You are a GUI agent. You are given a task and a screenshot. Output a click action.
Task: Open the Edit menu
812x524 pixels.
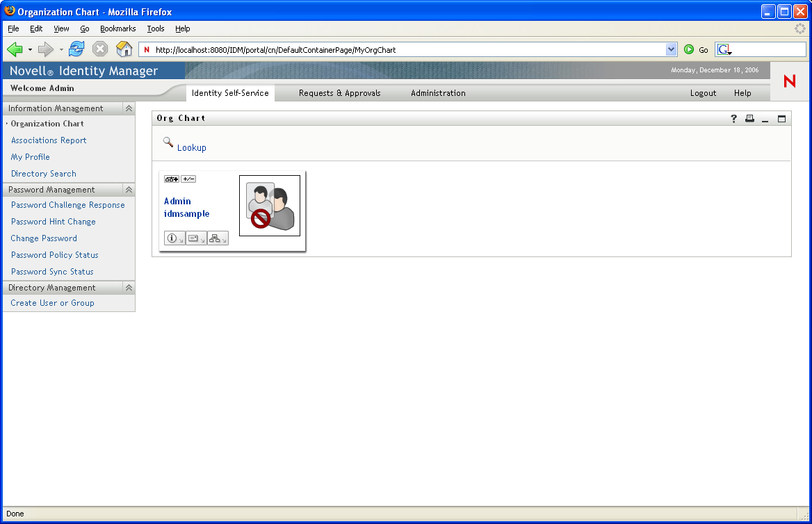[x=36, y=28]
